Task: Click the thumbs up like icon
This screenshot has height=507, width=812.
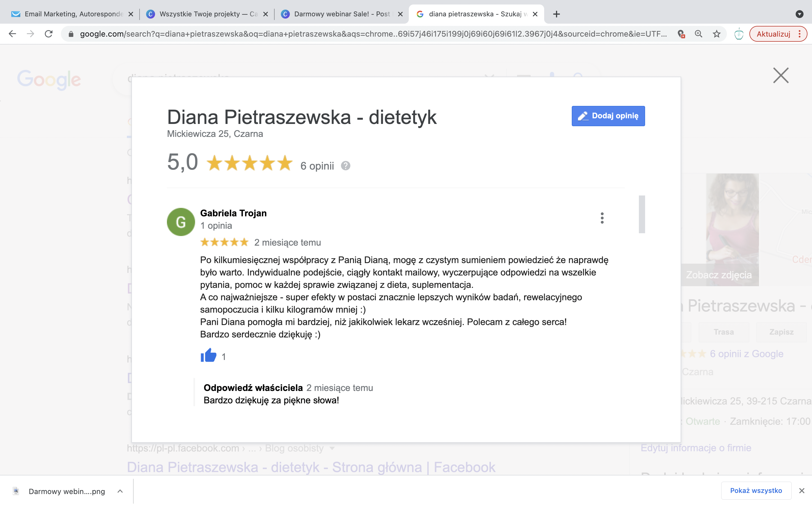Action: point(208,355)
